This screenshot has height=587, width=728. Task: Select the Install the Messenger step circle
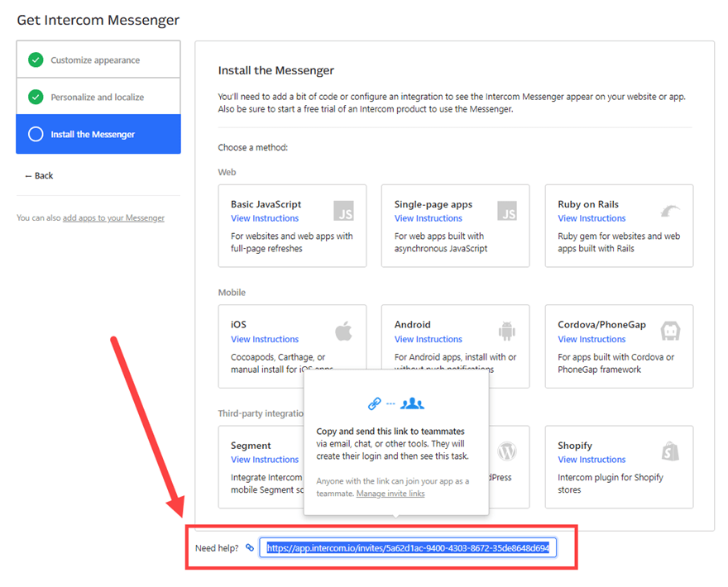(x=36, y=136)
